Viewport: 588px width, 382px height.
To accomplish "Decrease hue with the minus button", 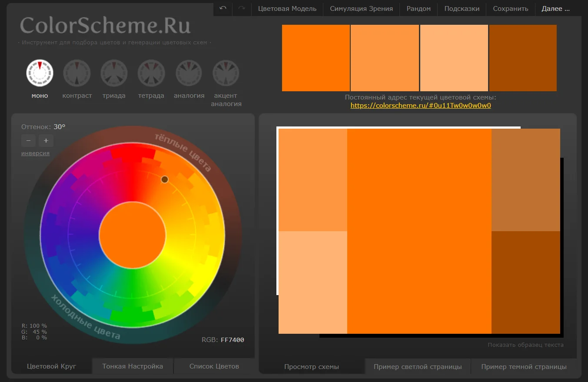I will point(28,140).
